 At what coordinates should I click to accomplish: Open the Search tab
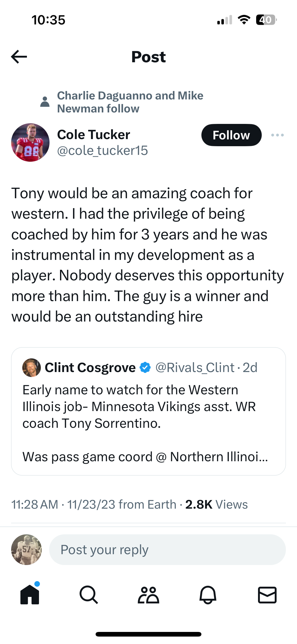click(89, 594)
